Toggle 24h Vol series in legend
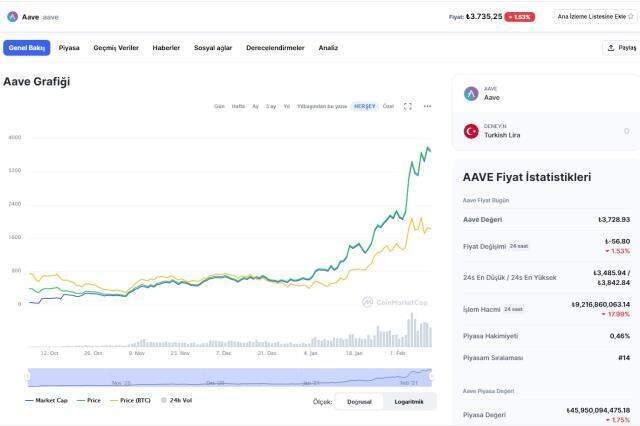 tap(178, 400)
